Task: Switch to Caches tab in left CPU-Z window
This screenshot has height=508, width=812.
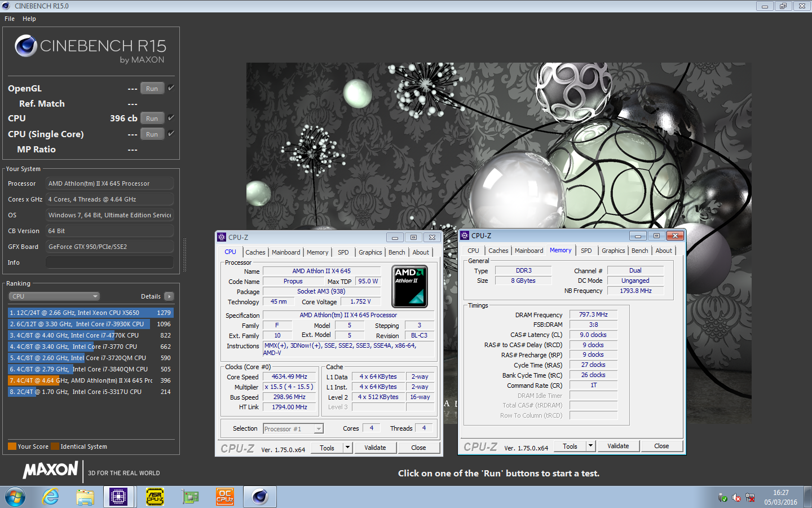Action: (x=255, y=252)
